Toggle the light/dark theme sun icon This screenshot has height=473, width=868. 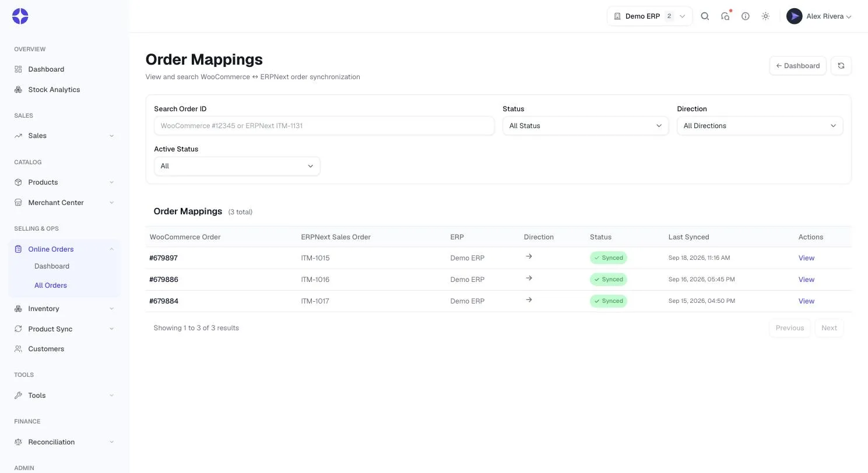click(x=765, y=16)
